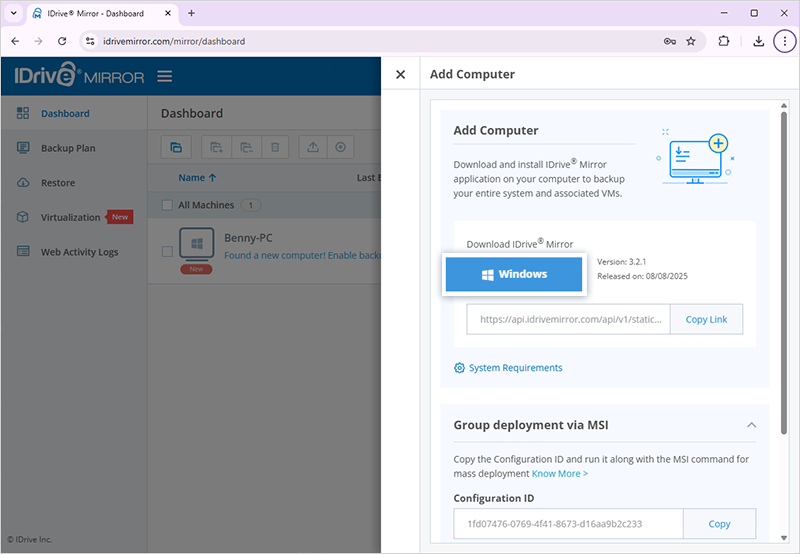Open browser extensions puzzle icon
The height and width of the screenshot is (554, 800).
pos(723,41)
